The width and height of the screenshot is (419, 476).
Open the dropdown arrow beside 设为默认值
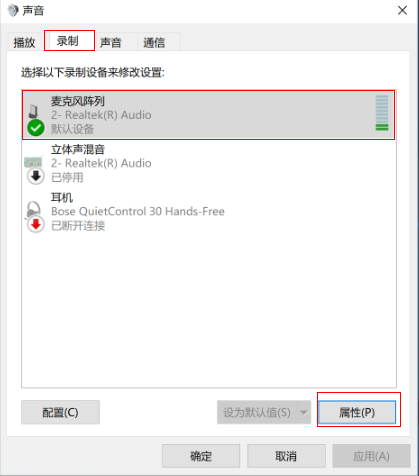[304, 412]
